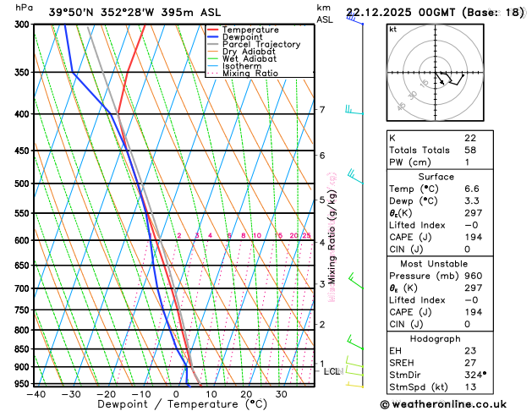Screen dimensions: 532x411
Task: Click the 'km ASL' altitude axis heading
Action: pos(324,14)
